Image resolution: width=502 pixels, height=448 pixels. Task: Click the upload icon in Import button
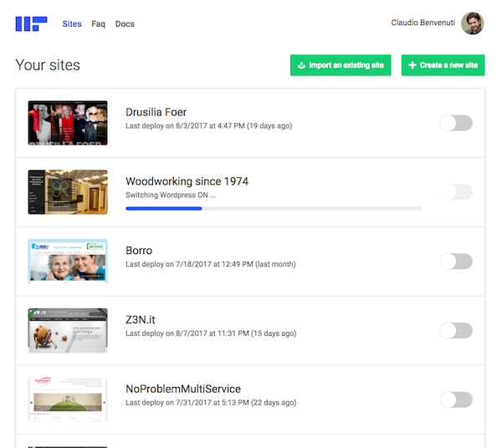pyautogui.click(x=301, y=65)
